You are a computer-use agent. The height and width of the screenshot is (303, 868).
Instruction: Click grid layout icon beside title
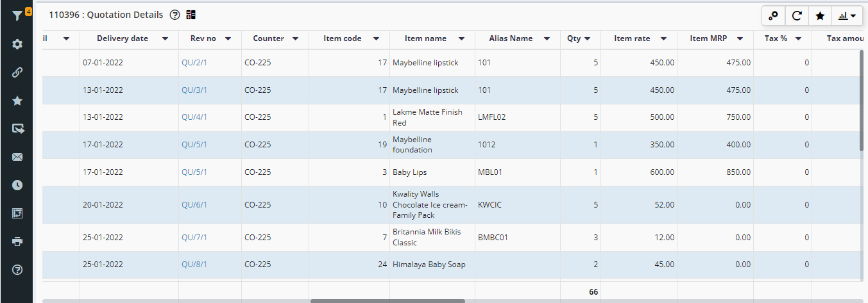tap(191, 15)
